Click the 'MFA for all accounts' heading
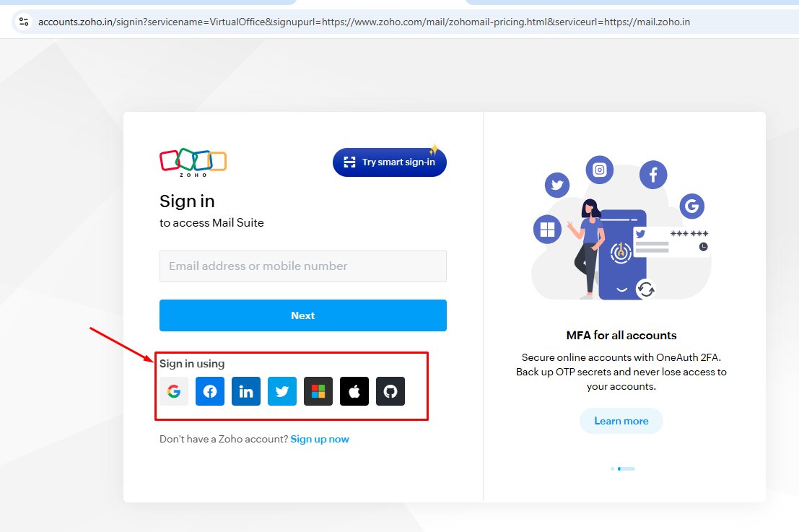The width and height of the screenshot is (799, 532). (621, 336)
